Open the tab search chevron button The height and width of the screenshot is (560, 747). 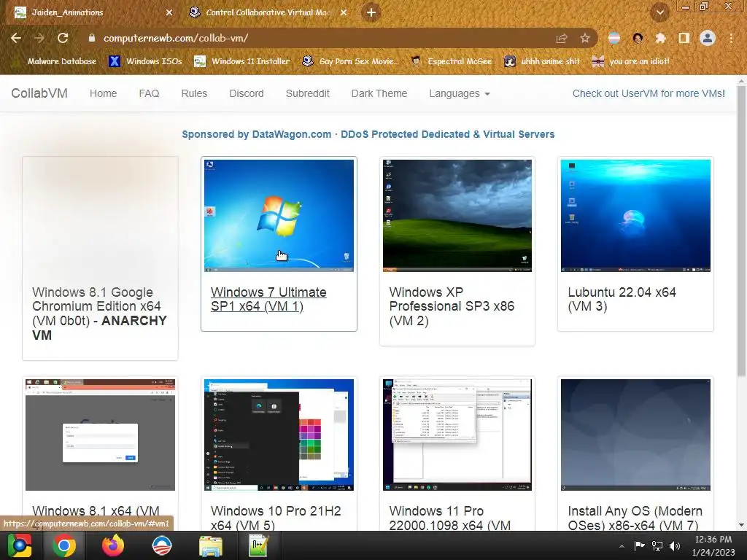pos(659,12)
